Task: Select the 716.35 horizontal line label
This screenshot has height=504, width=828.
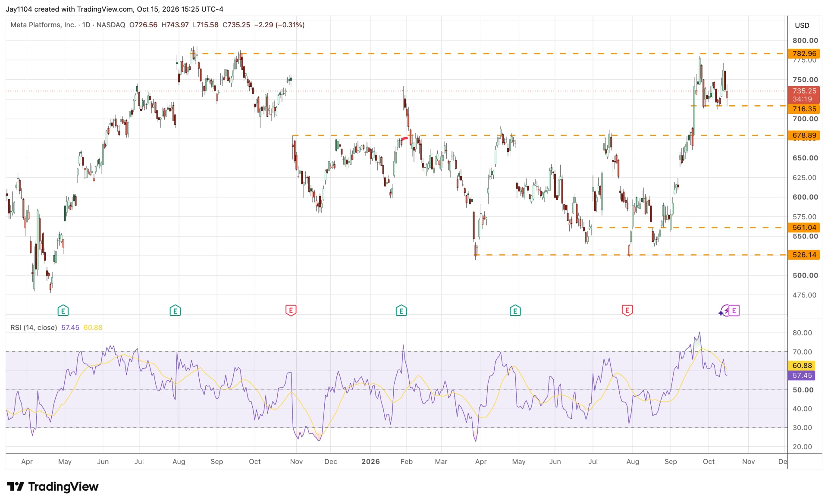Action: (804, 109)
